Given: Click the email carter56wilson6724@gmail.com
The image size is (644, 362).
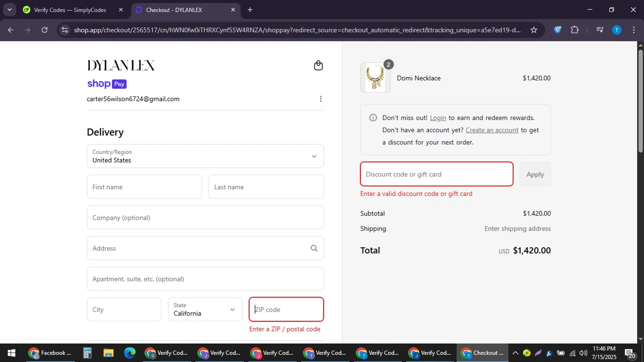Looking at the screenshot, I should coord(133,99).
